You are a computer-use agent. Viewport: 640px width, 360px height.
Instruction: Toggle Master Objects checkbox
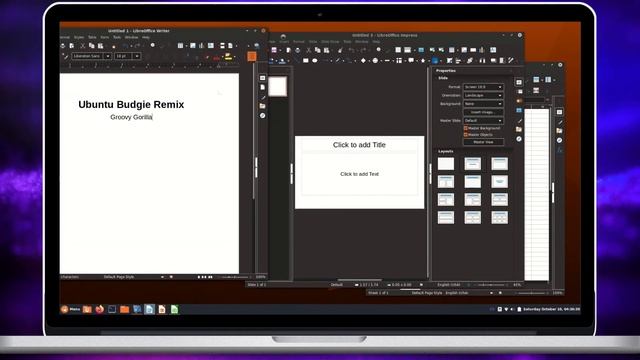(465, 135)
